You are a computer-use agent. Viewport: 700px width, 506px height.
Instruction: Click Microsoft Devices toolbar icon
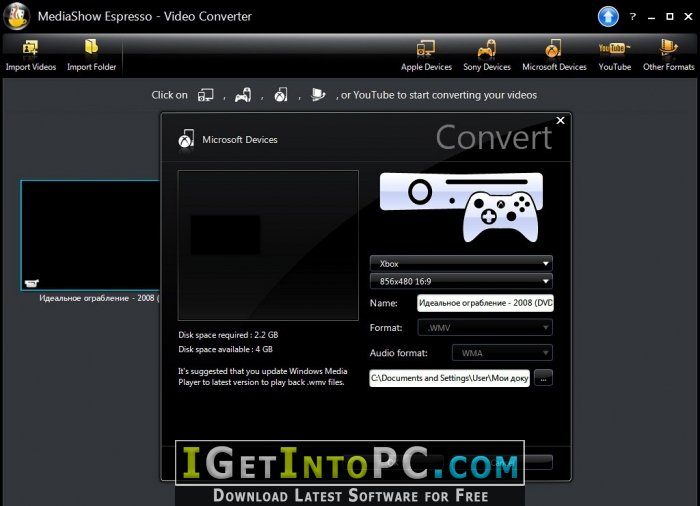(x=553, y=49)
